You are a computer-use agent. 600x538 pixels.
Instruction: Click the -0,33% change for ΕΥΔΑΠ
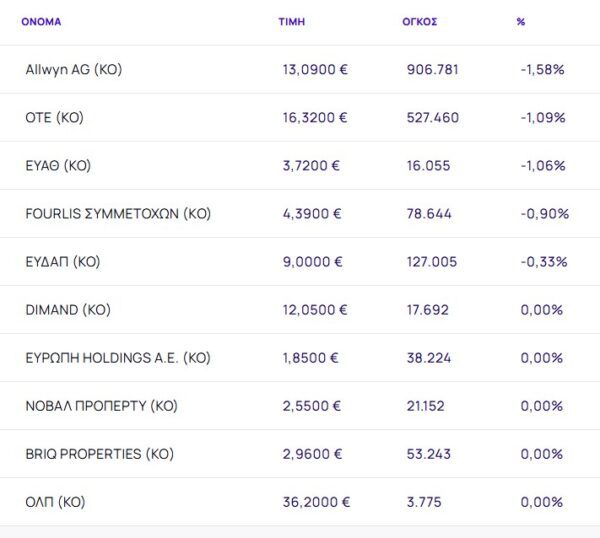tap(543, 262)
